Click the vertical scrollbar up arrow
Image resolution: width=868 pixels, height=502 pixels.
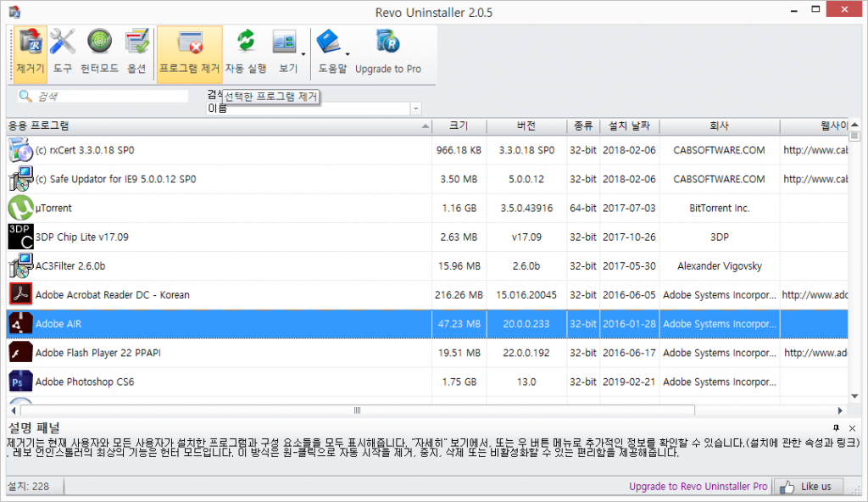(854, 125)
